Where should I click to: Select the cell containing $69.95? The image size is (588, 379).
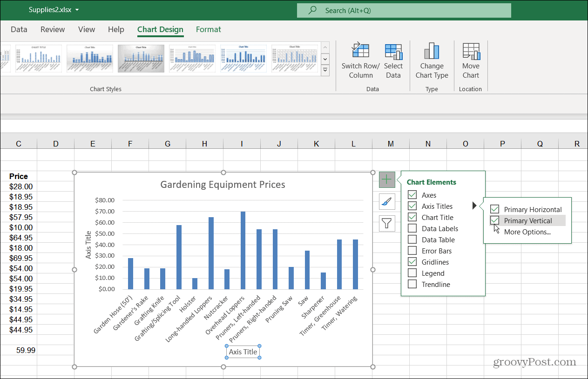click(19, 258)
